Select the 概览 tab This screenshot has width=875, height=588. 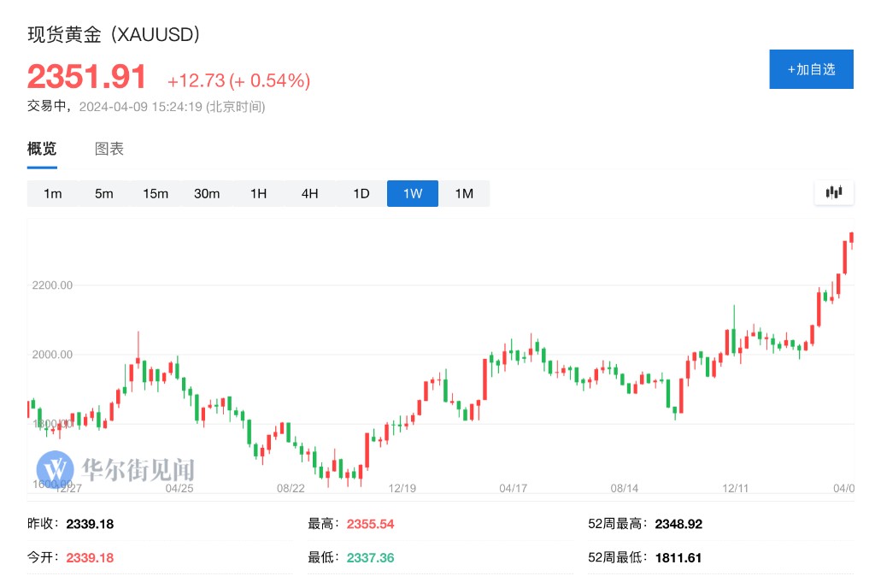point(42,149)
